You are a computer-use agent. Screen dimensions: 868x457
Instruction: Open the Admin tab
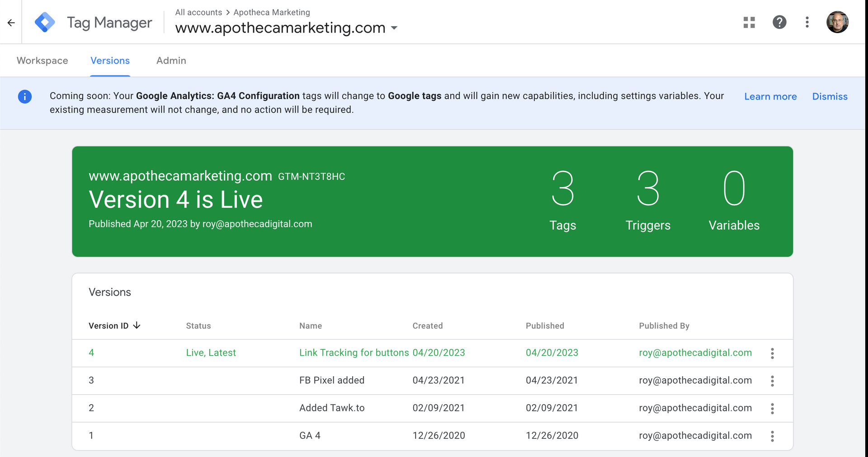pos(171,61)
